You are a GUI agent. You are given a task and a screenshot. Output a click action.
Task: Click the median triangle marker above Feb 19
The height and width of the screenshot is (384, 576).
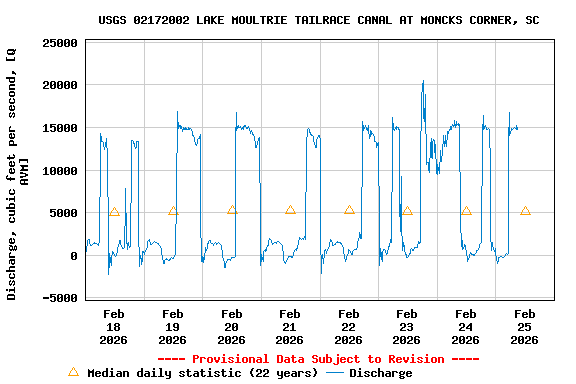click(173, 211)
